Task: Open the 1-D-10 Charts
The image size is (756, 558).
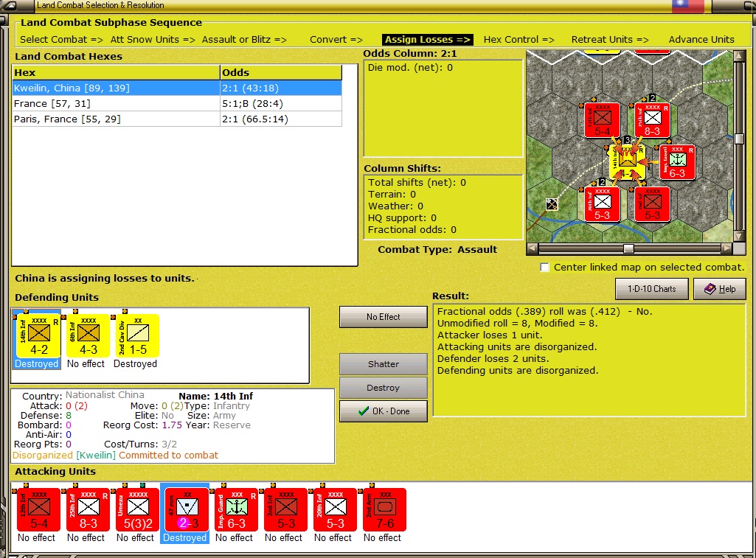Action: [x=652, y=289]
